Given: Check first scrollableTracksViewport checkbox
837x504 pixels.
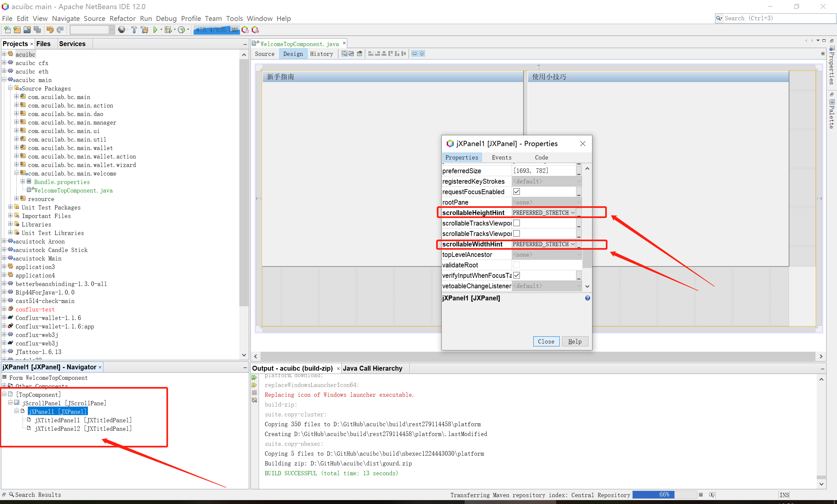Looking at the screenshot, I should click(516, 223).
